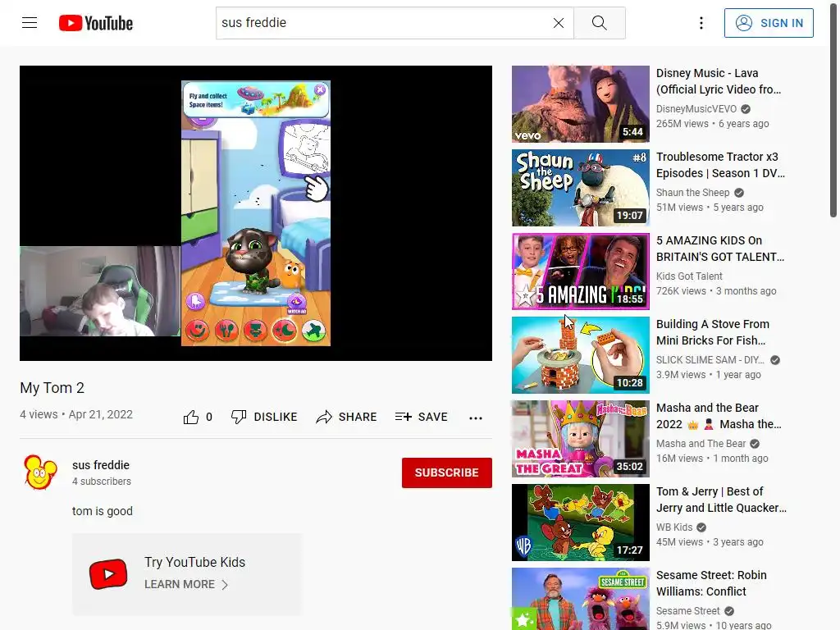Viewport: 840px width, 630px height.
Task: Visit the Sesame Street channel name
Action: (x=688, y=610)
